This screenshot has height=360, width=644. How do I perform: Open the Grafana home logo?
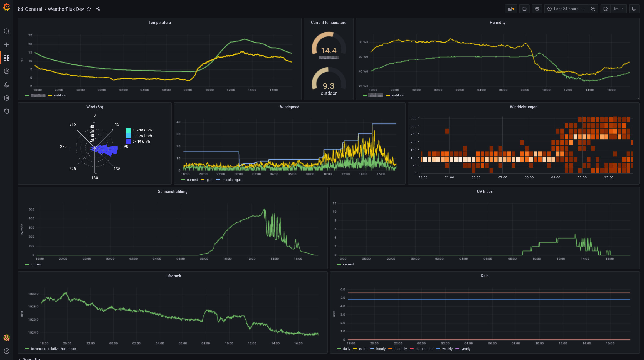[x=6, y=7]
